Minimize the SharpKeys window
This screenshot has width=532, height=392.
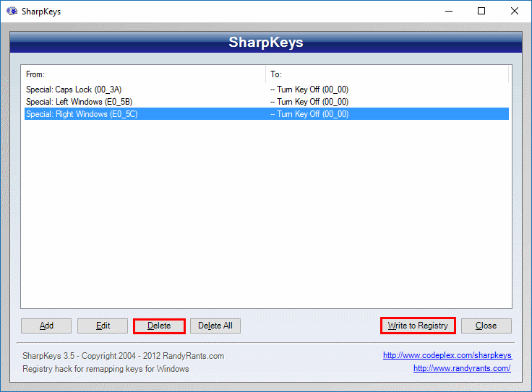[449, 11]
